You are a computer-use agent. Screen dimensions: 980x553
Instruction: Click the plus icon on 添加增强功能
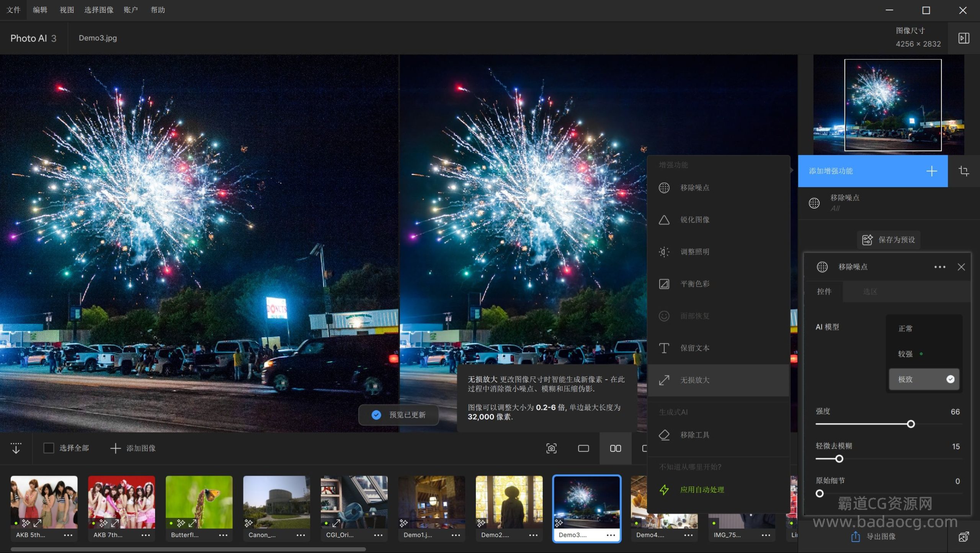(931, 171)
